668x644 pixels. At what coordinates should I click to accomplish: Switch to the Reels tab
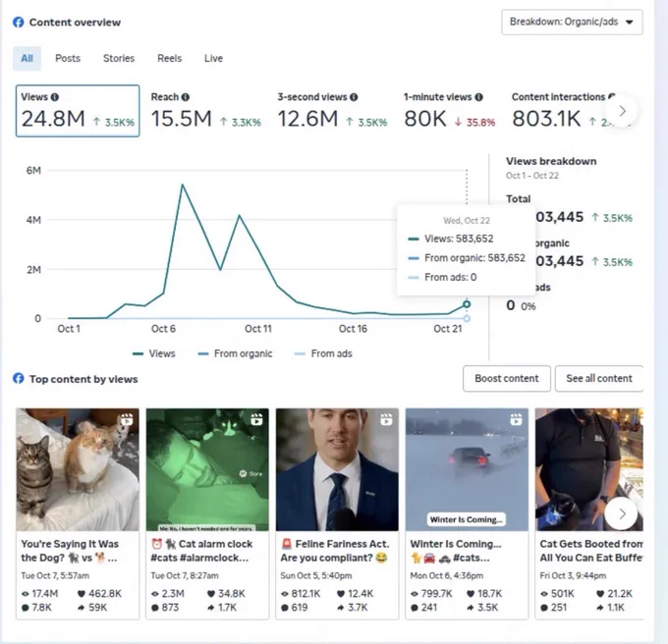coord(170,58)
